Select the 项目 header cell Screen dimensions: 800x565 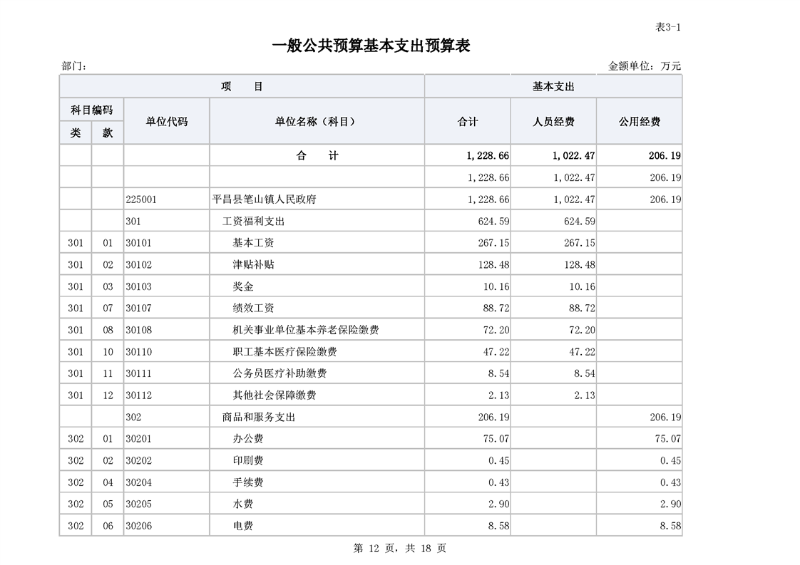pyautogui.click(x=242, y=87)
